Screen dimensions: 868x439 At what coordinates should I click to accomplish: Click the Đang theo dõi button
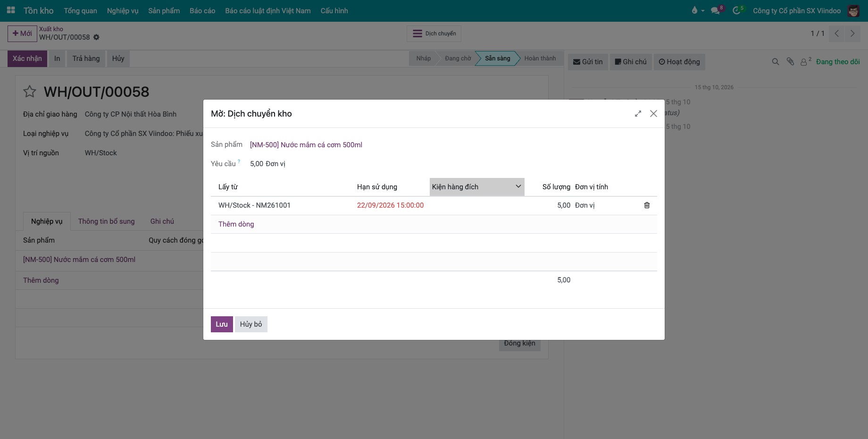click(x=838, y=62)
